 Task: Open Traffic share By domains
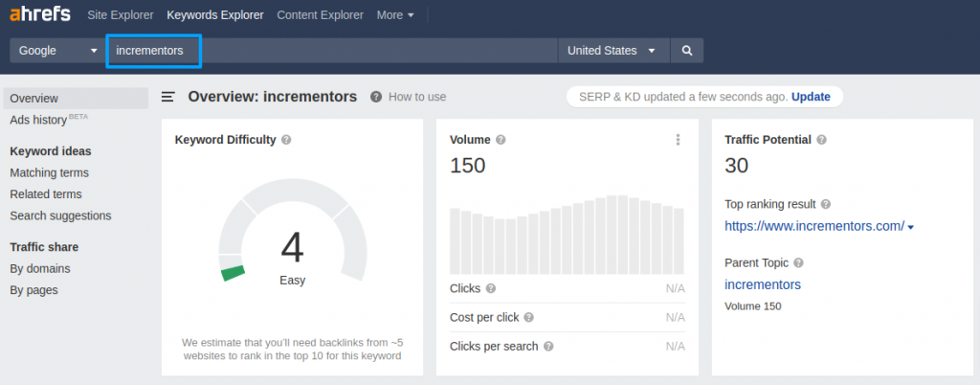[x=40, y=269]
